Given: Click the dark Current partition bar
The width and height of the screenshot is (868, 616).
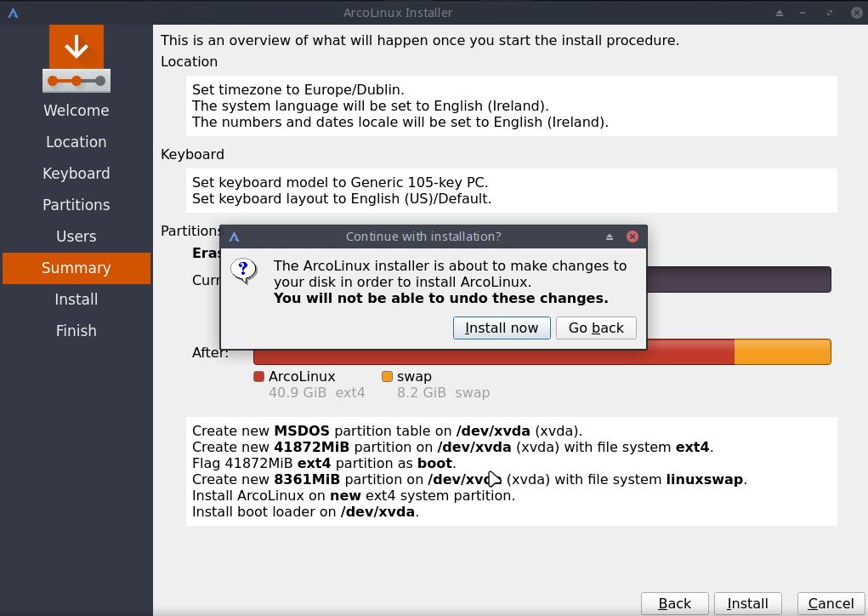Looking at the screenshot, I should [x=739, y=280].
